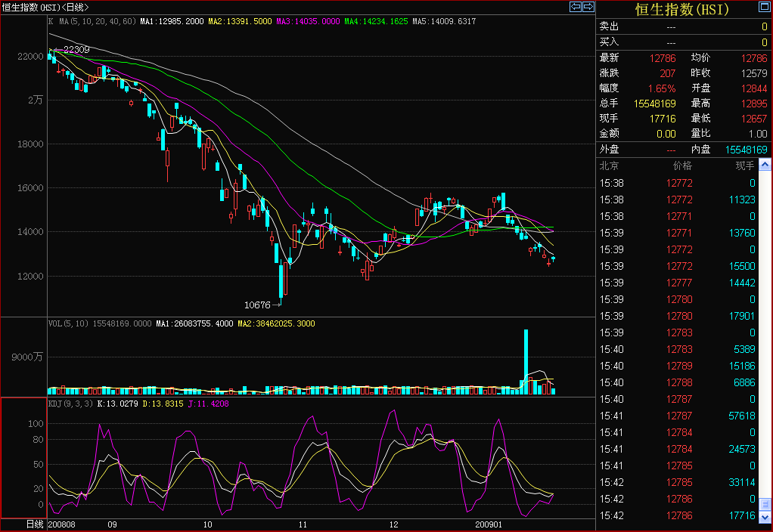The height and width of the screenshot is (532, 773).
Task: Click the 金额 value 0.00
Action: pyautogui.click(x=666, y=134)
